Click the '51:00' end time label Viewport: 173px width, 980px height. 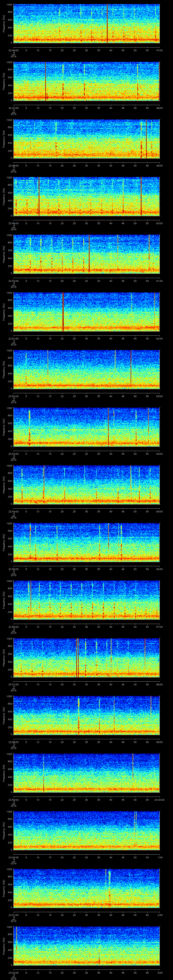click(159, 281)
